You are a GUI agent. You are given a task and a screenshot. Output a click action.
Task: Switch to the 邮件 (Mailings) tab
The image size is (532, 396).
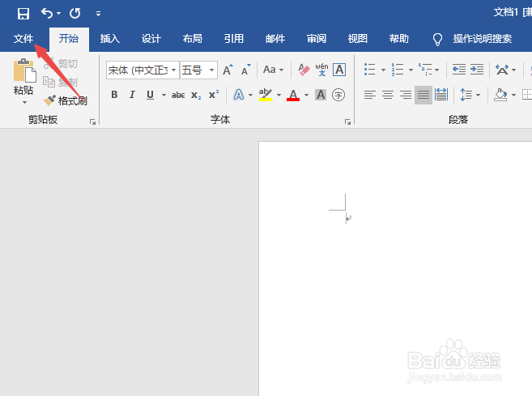click(x=275, y=39)
